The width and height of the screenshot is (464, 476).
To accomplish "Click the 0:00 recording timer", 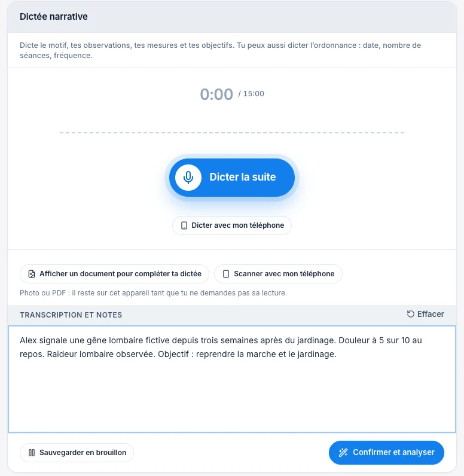I will 216,94.
